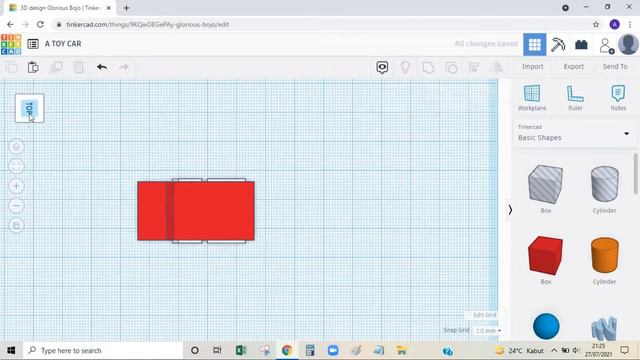This screenshot has height=360, width=640.
Task: Click the notes visibility bulb icon
Action: click(x=405, y=67)
